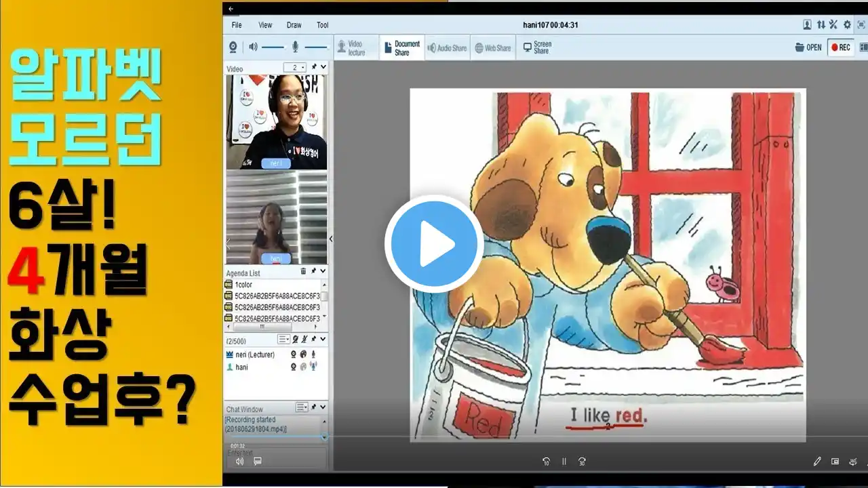Click the tools wrench icon top right
The image size is (868, 488).
(x=833, y=24)
